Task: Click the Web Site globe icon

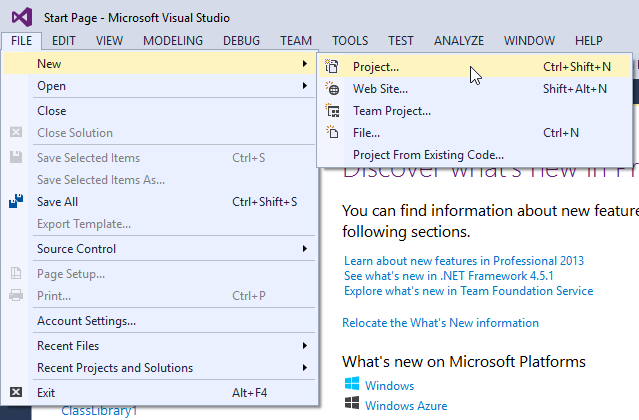Action: point(332,88)
